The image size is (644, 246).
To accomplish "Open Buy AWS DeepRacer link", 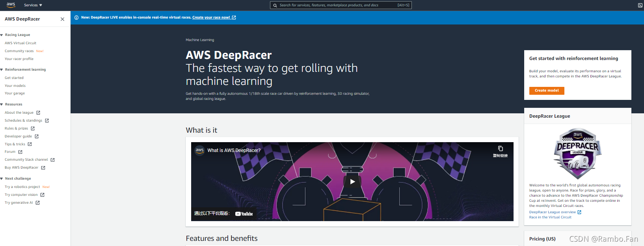I will 21,167.
